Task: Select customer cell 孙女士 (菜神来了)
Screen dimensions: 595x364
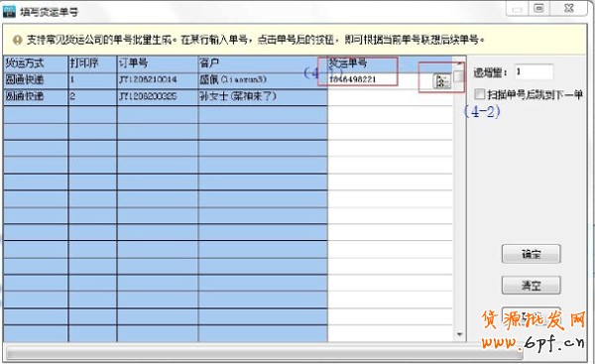Action: [x=263, y=96]
